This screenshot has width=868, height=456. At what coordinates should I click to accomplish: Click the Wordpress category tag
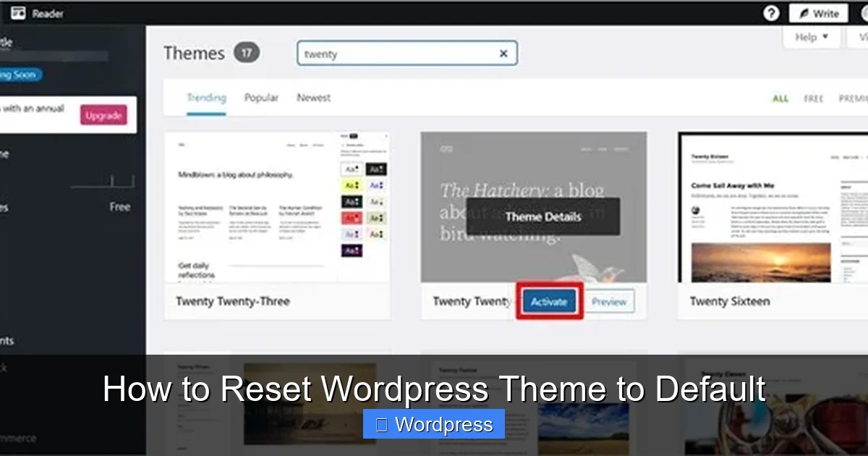[x=433, y=425]
